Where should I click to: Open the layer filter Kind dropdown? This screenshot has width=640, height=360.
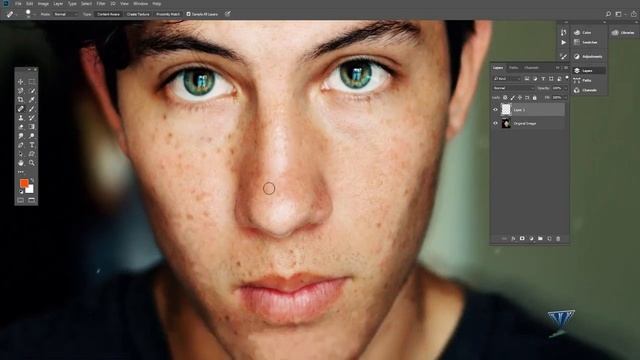click(x=507, y=78)
